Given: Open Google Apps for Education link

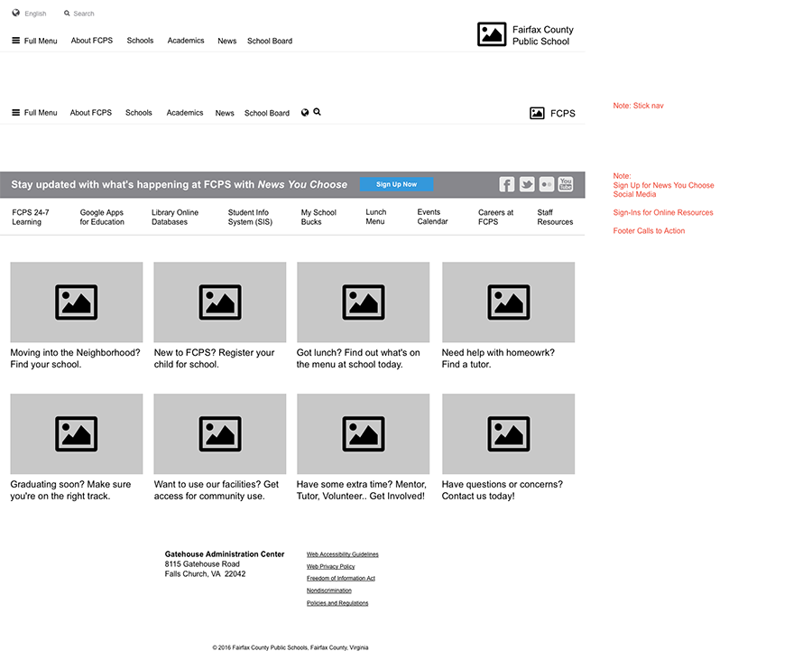Looking at the screenshot, I should coord(102,218).
